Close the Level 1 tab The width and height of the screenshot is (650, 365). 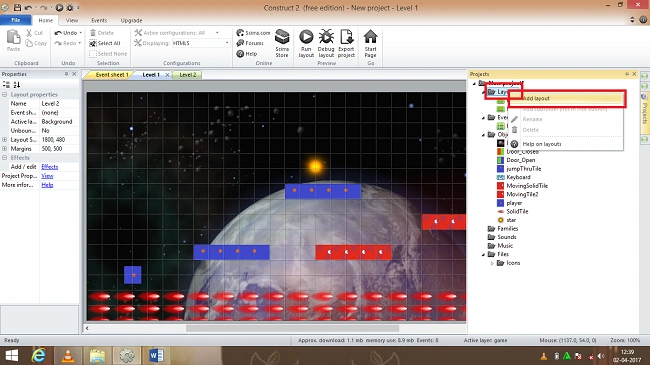(x=167, y=75)
